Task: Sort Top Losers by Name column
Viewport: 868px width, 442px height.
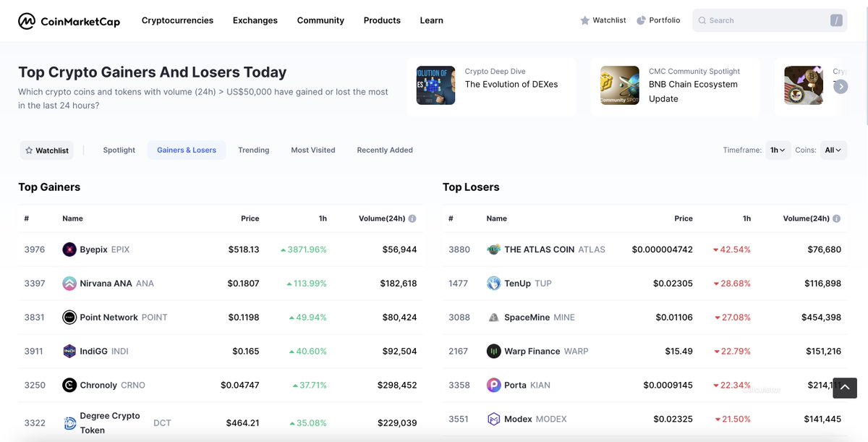Action: click(x=496, y=218)
